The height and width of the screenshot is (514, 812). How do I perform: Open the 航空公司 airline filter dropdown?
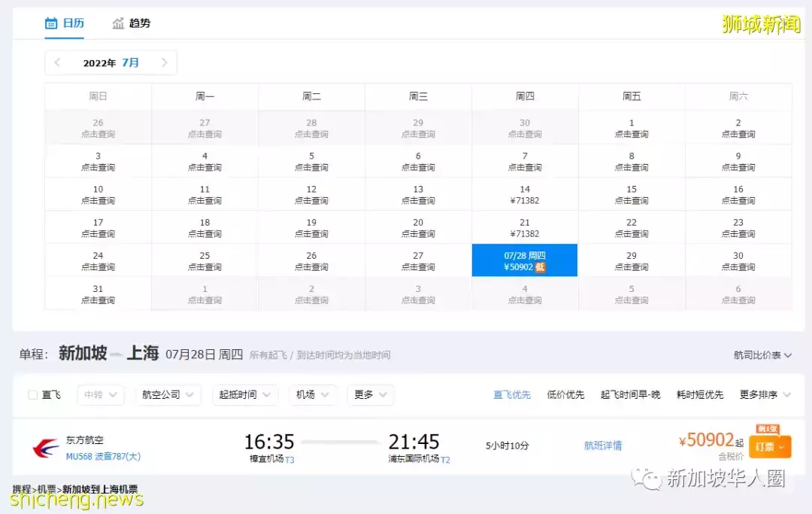point(167,394)
